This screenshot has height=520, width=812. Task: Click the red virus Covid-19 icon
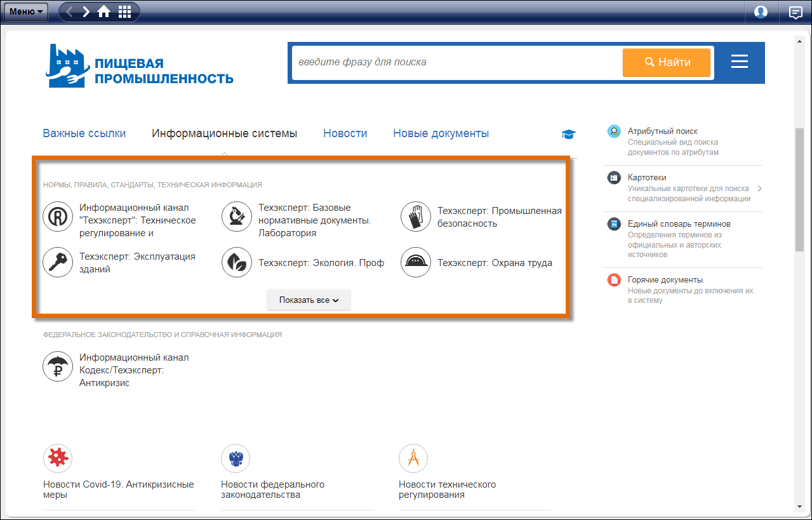pos(58,458)
